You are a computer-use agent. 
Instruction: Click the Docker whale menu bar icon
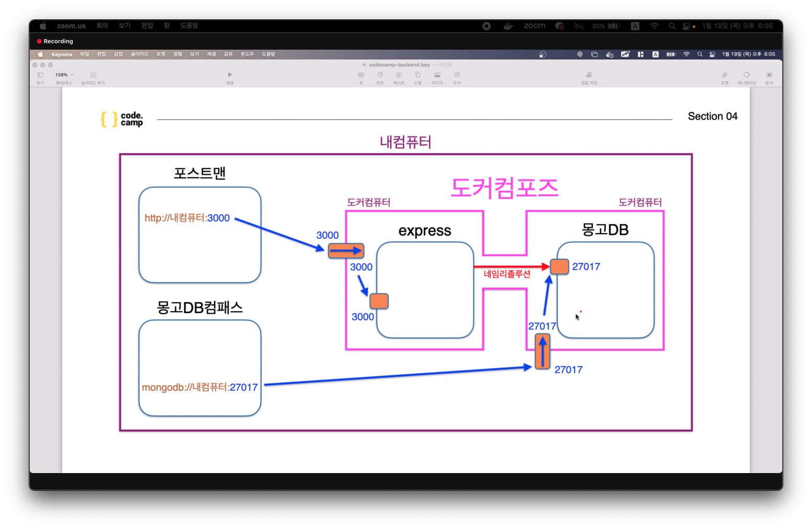[x=508, y=26]
